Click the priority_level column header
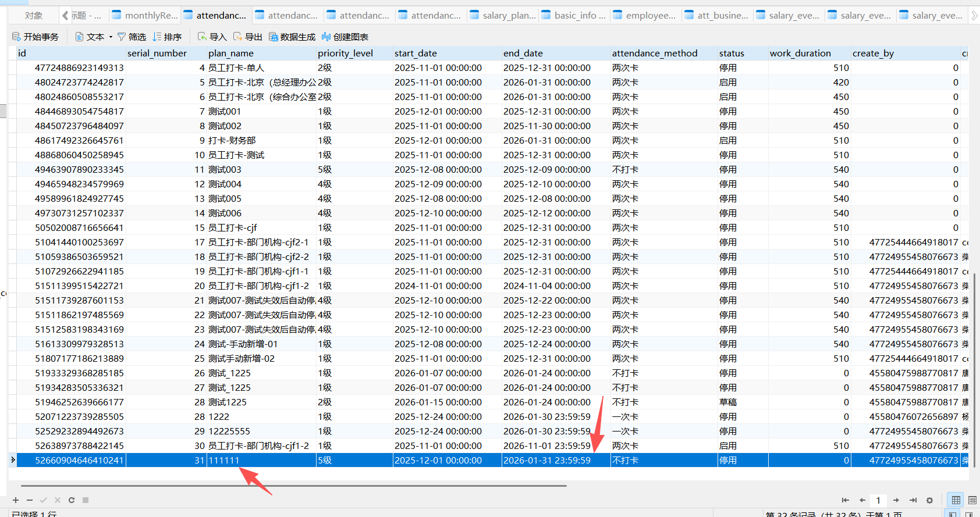 pos(354,54)
